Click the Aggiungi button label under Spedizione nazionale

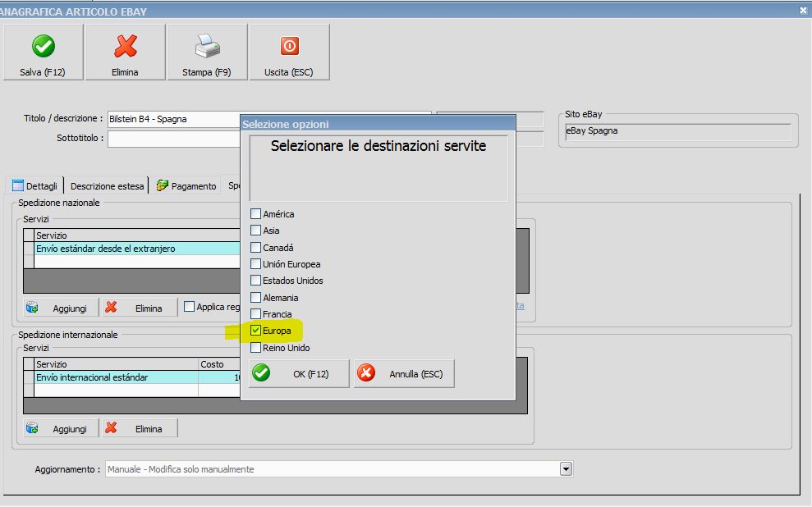click(70, 308)
